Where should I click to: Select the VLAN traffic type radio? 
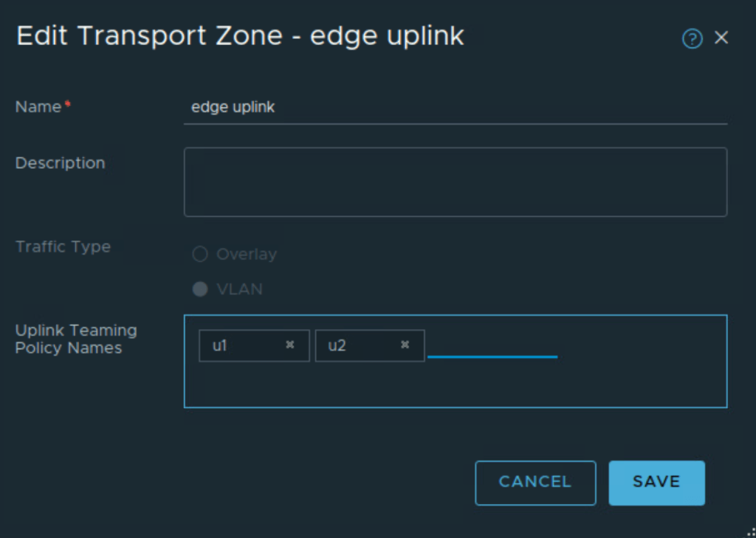click(x=200, y=289)
